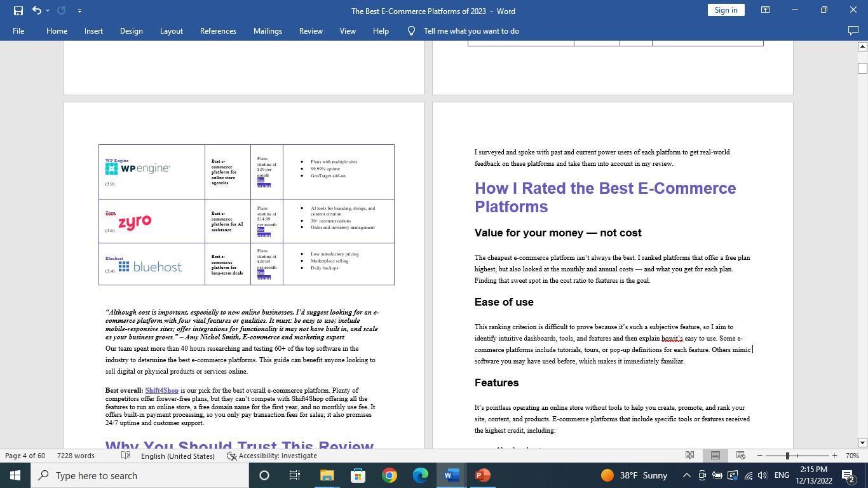This screenshot has width=868, height=488.
Task: Open Ribbon Display Options
Action: (766, 10)
